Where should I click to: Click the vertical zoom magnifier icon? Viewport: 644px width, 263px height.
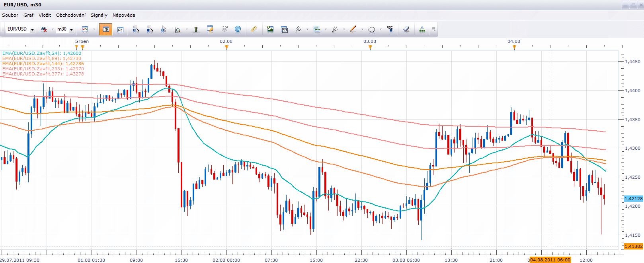178,29
